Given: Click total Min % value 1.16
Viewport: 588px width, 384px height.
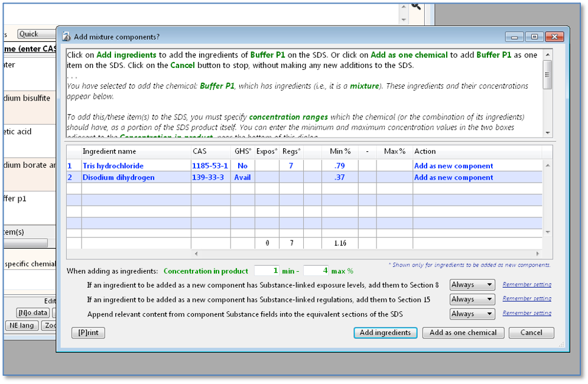Looking at the screenshot, I should tap(340, 243).
